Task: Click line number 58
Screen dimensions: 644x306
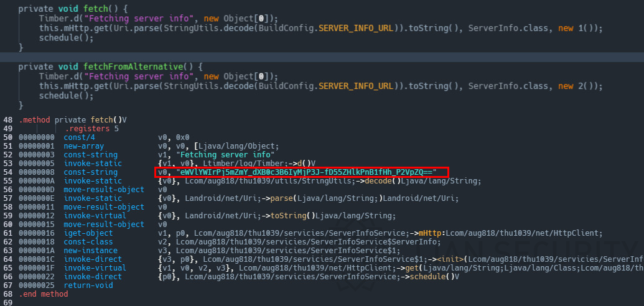Action: [8, 207]
